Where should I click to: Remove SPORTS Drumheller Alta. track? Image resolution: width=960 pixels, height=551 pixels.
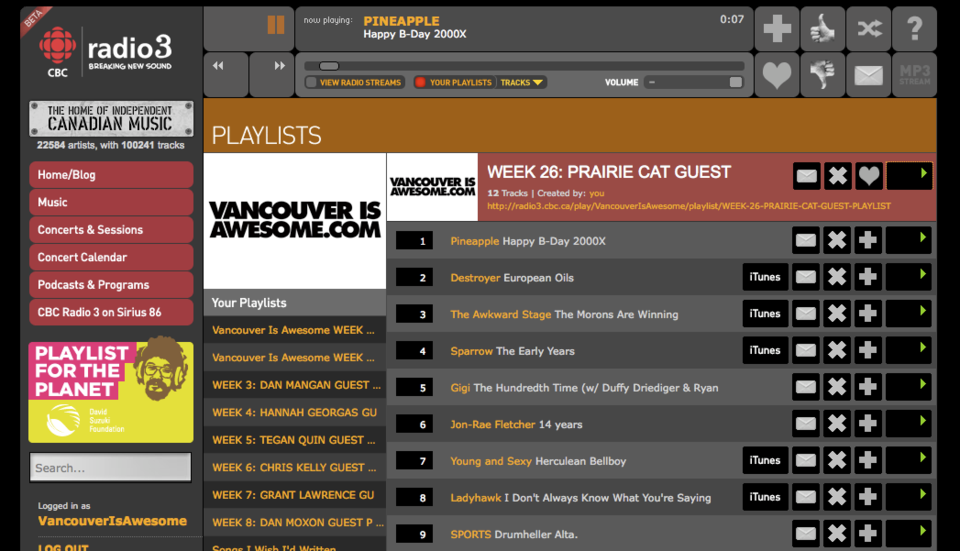[837, 534]
